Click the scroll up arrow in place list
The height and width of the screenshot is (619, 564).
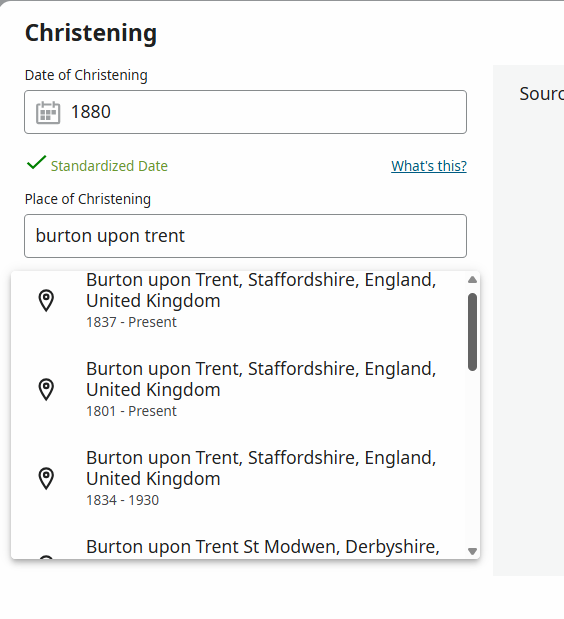pyautogui.click(x=472, y=280)
